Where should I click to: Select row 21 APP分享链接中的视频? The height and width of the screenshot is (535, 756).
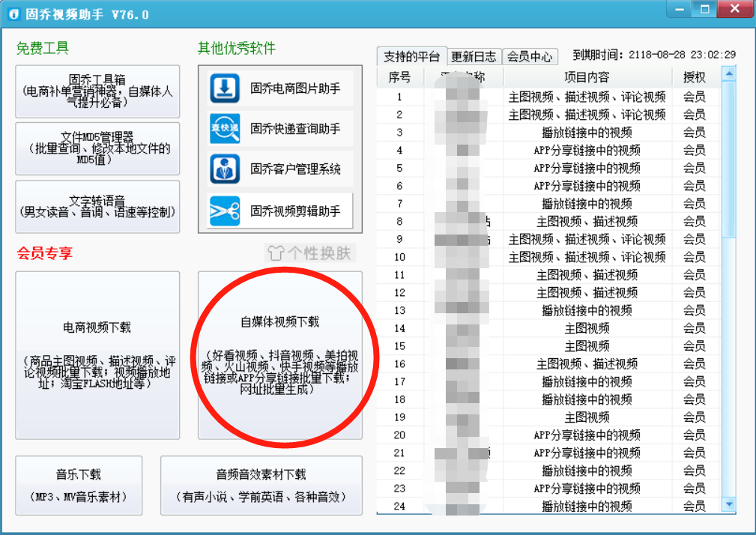[548, 453]
